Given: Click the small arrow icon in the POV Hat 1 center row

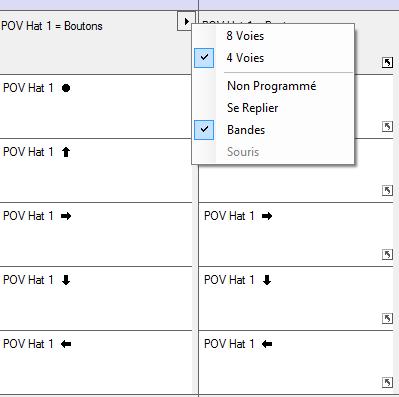Looking at the screenshot, I should pyautogui.click(x=387, y=127).
